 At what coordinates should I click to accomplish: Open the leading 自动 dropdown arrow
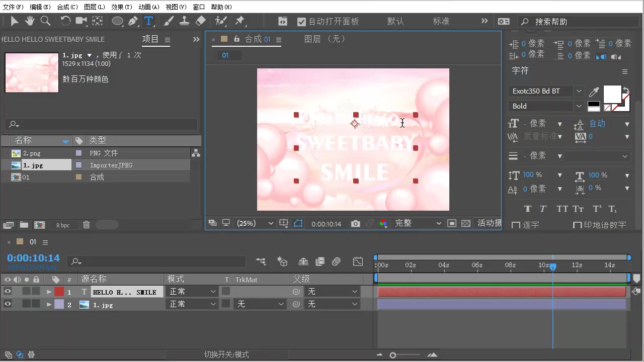tap(627, 124)
